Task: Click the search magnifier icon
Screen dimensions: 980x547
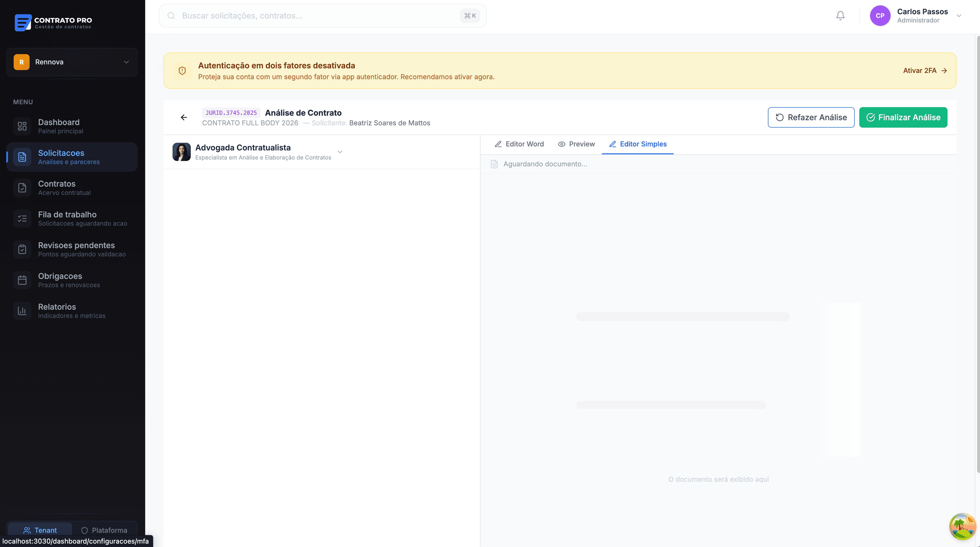Action: 171,16
